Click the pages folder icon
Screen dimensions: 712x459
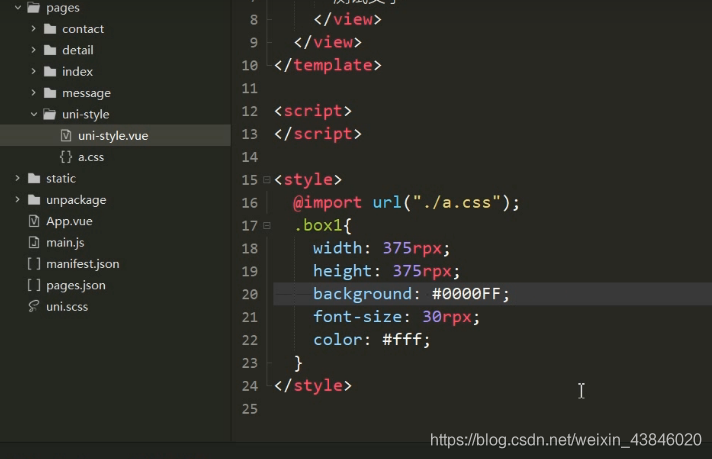[34, 7]
